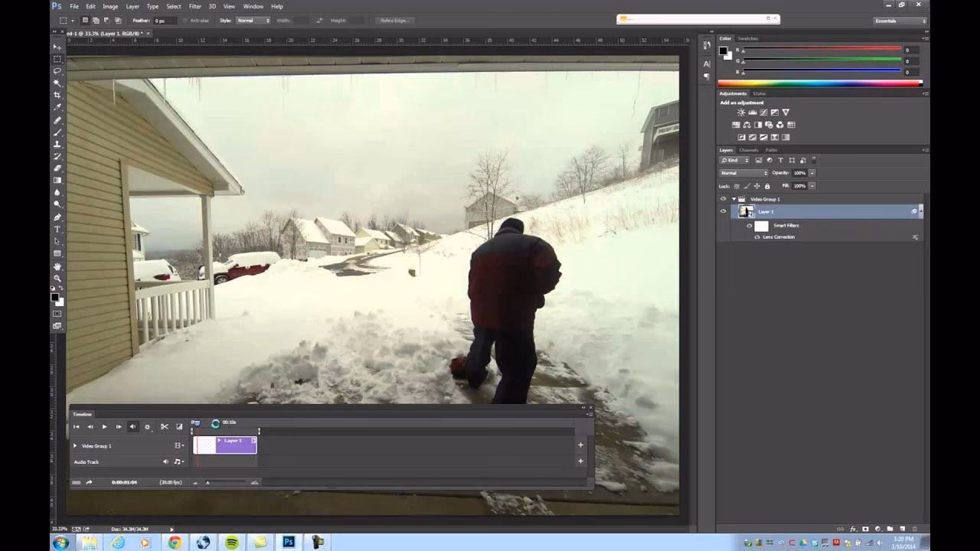Open the Filter menu
This screenshot has width=980, height=551.
tap(195, 6)
